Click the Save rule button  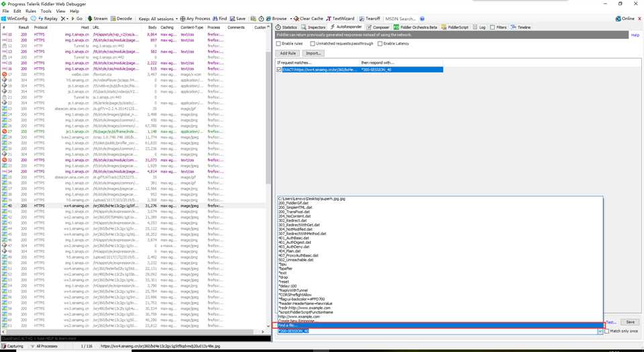(630, 322)
